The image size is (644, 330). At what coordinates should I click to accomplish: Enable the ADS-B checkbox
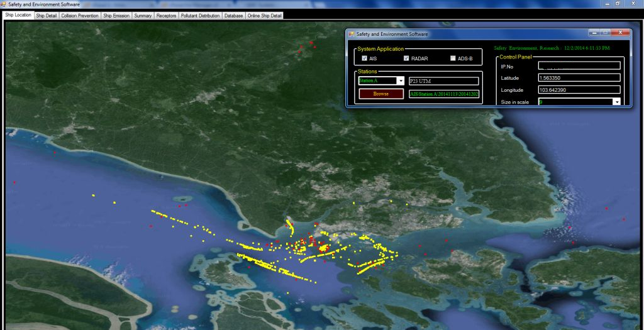(453, 58)
